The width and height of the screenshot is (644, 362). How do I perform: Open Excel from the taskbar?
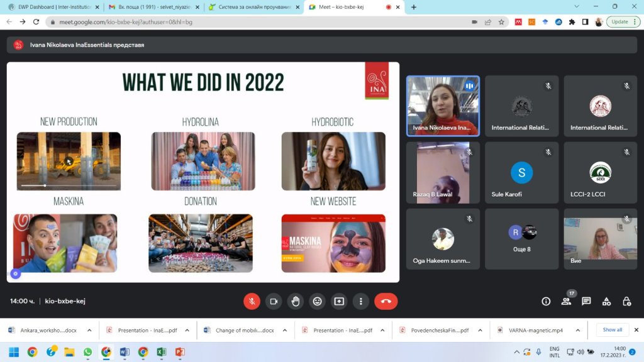pyautogui.click(x=162, y=352)
